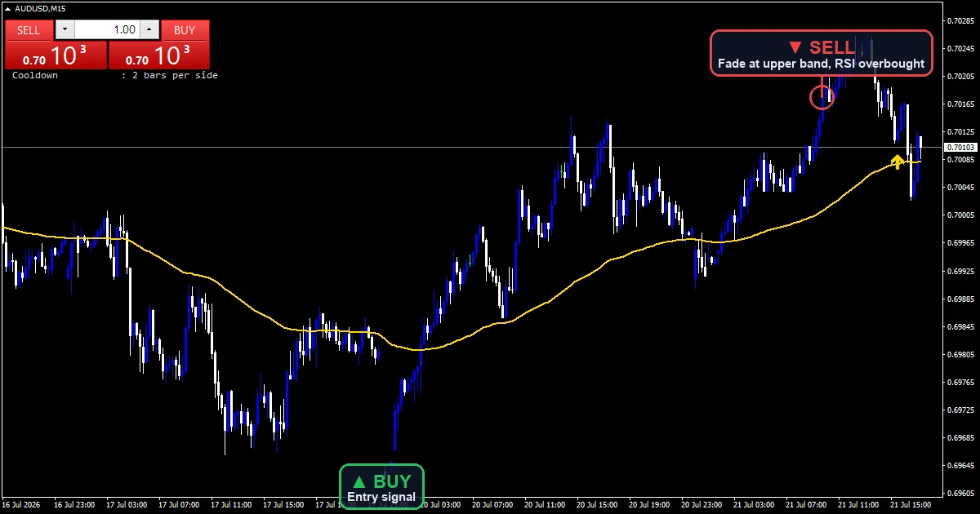Screen dimensions: 980x514
Task: Click the 1.00 lot volume field
Action: tap(107, 30)
